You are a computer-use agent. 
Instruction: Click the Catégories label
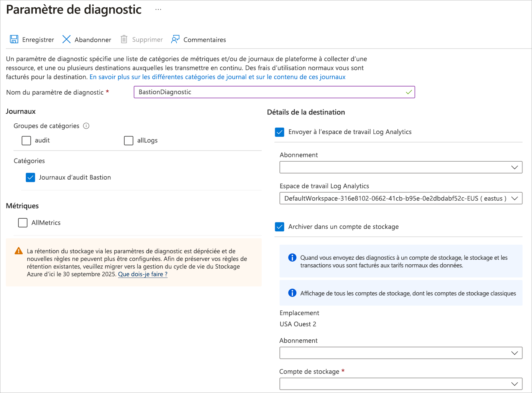point(29,161)
